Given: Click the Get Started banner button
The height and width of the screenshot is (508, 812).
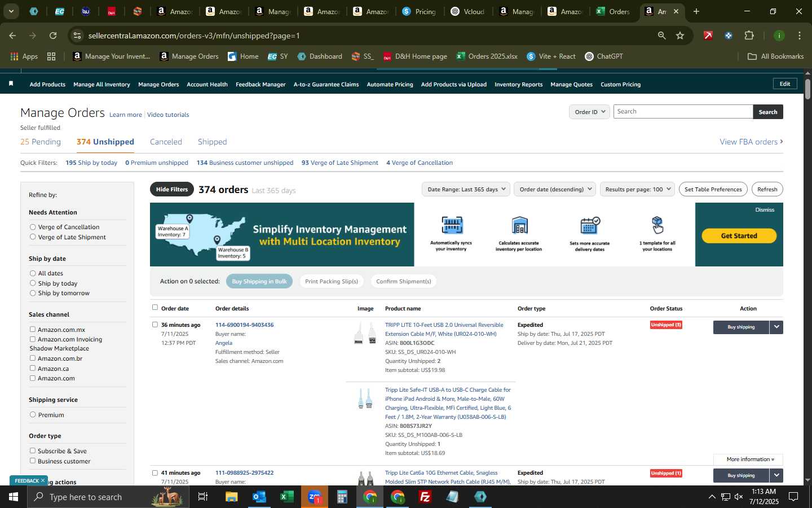Looking at the screenshot, I should click(x=739, y=236).
